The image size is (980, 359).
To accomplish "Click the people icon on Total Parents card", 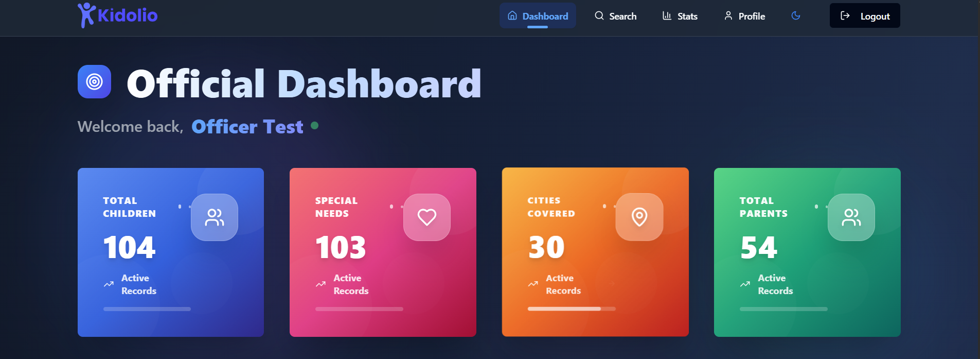I will click(851, 217).
